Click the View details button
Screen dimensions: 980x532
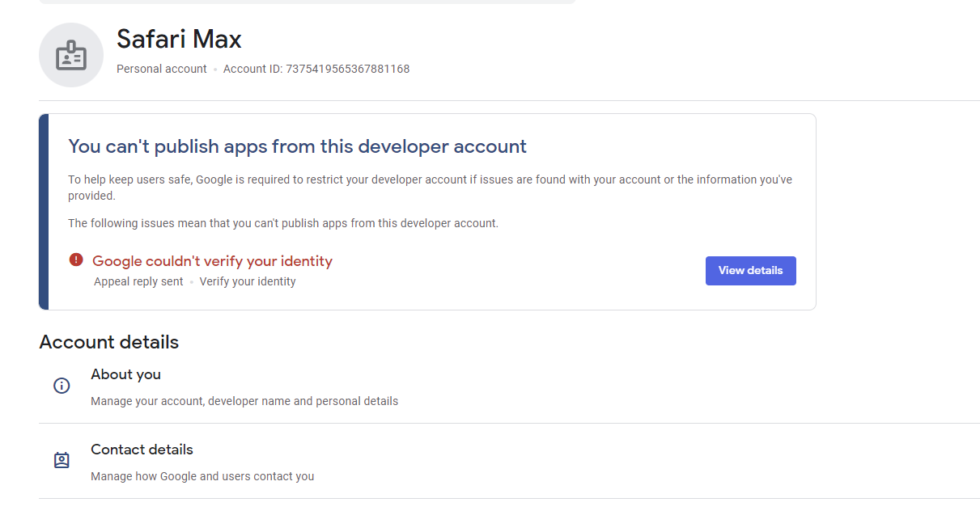(750, 270)
